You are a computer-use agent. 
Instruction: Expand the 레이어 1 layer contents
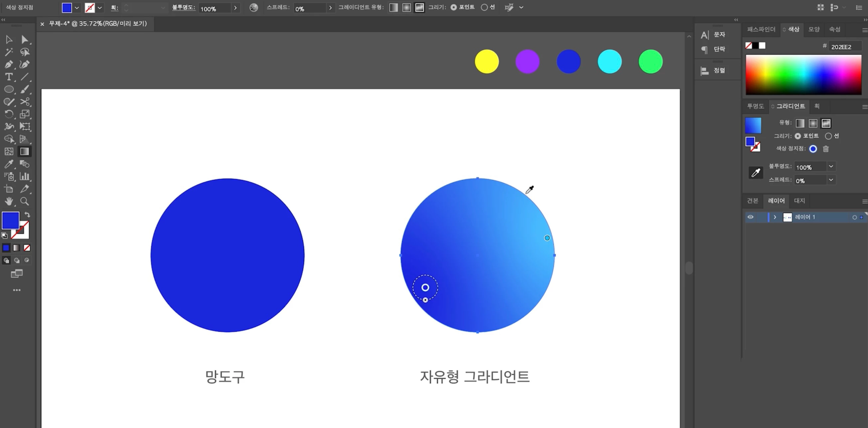point(775,217)
